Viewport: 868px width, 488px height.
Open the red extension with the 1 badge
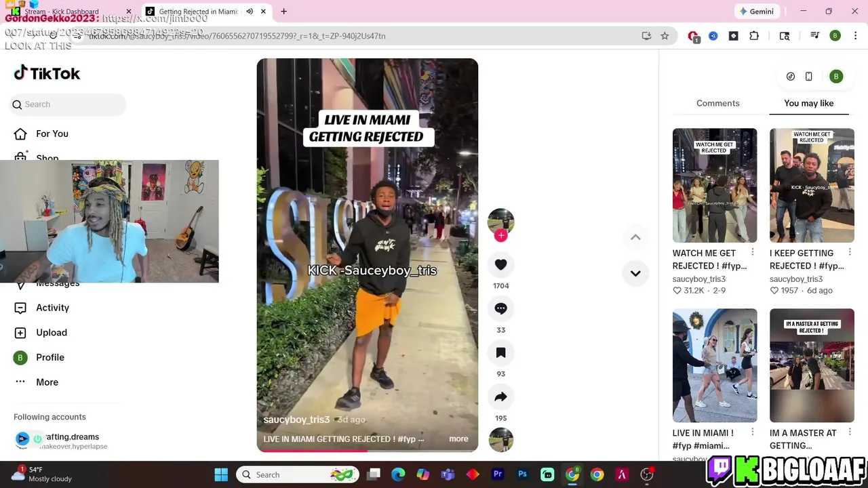[x=693, y=37]
